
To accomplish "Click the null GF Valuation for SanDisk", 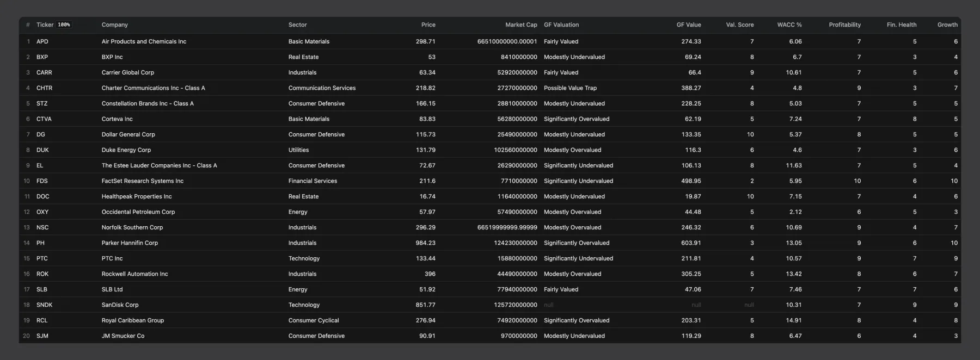I will [548, 305].
